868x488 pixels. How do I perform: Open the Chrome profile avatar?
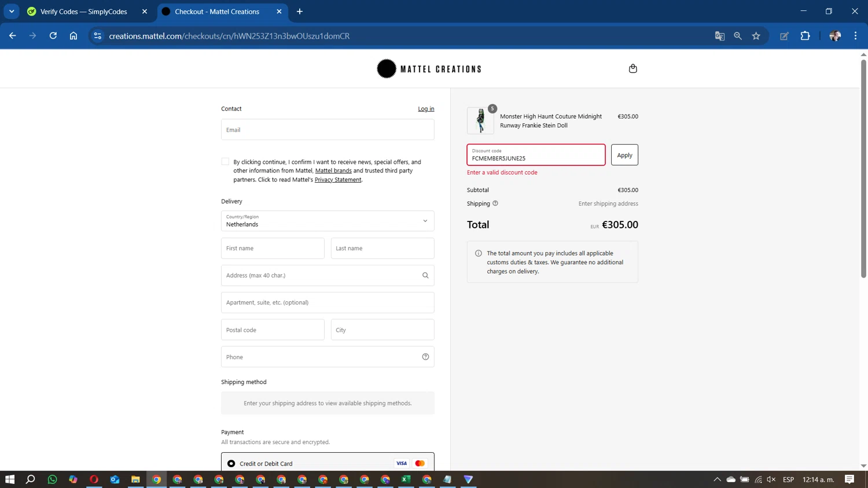(835, 36)
